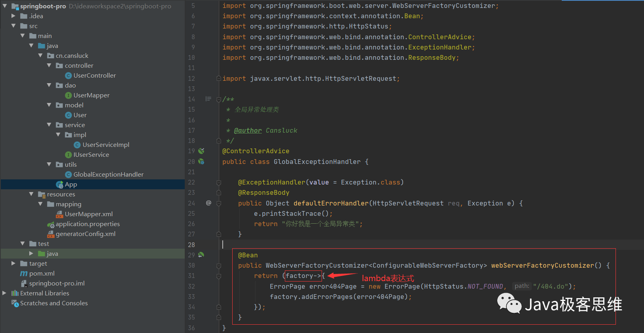Select UserMapper in the dao package
644x333 pixels.
pyautogui.click(x=91, y=95)
